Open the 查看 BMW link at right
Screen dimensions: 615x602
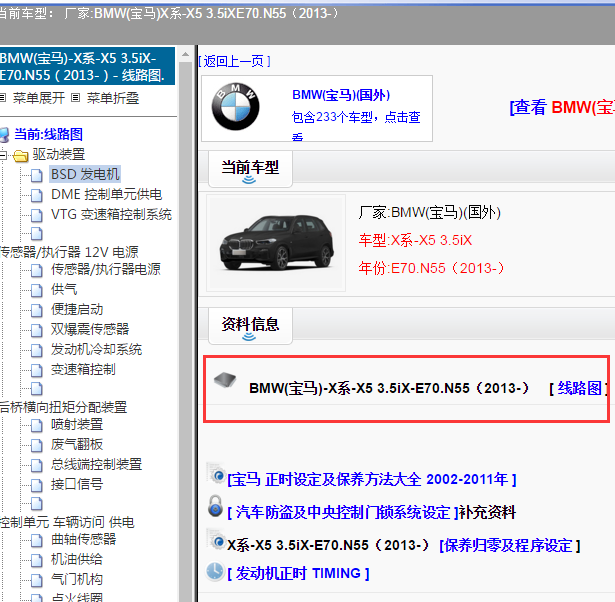pos(562,107)
